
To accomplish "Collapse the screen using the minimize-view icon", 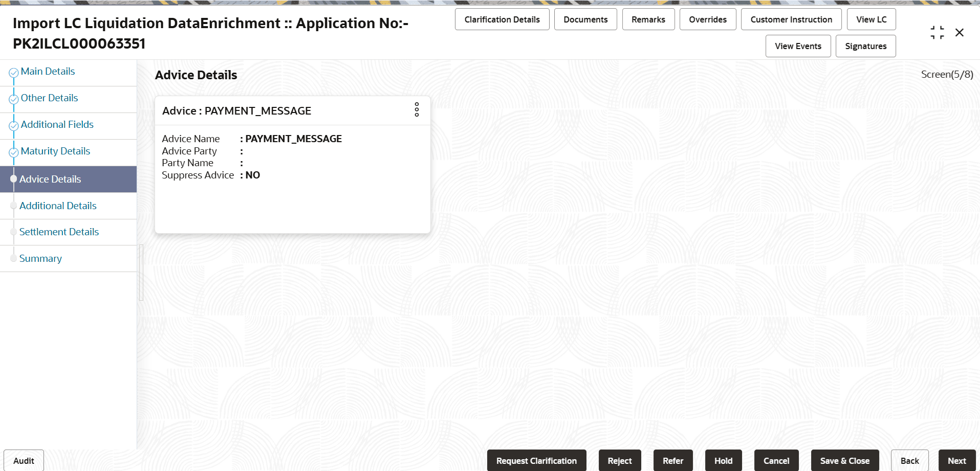I will click(937, 33).
